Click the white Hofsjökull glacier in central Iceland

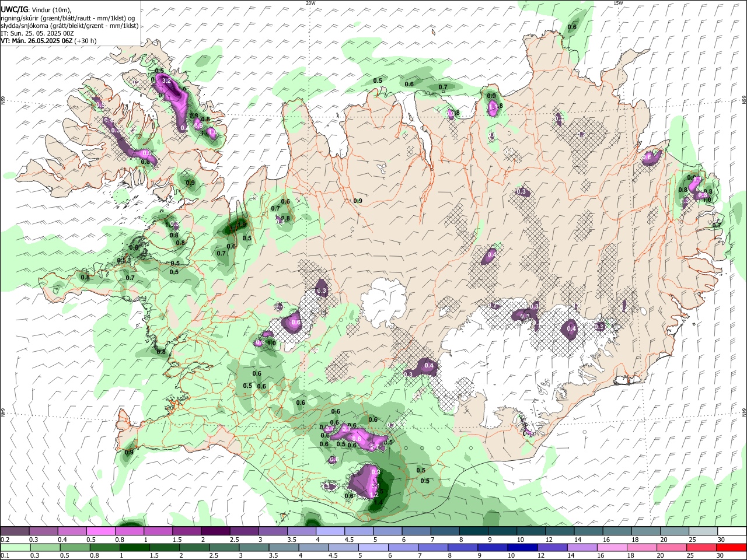pos(384,301)
